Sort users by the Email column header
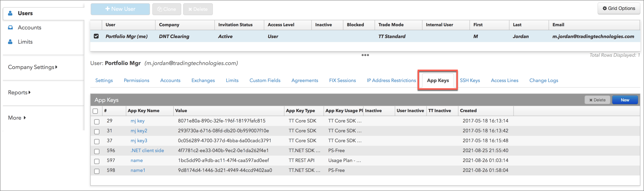 pyautogui.click(x=594, y=25)
